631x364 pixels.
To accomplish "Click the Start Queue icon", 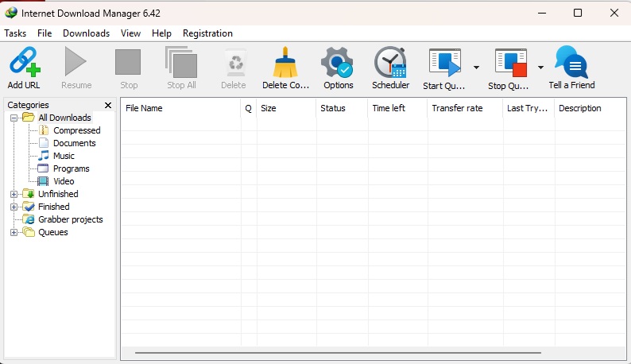I will point(445,62).
